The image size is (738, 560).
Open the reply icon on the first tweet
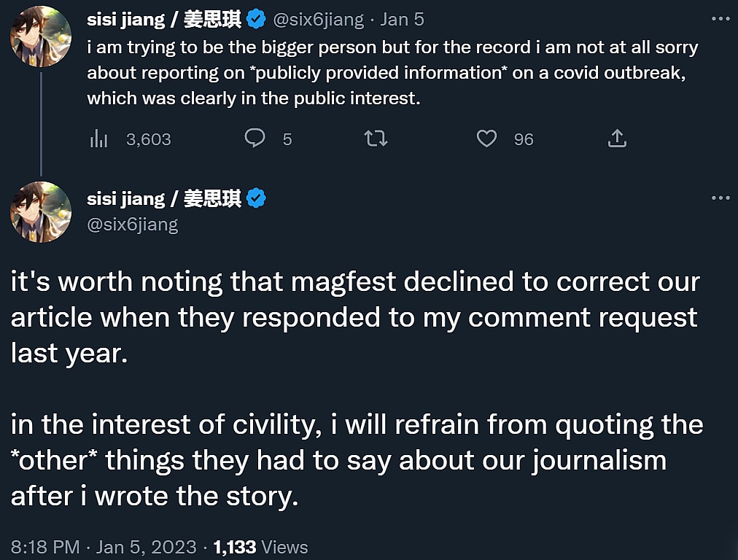255,139
